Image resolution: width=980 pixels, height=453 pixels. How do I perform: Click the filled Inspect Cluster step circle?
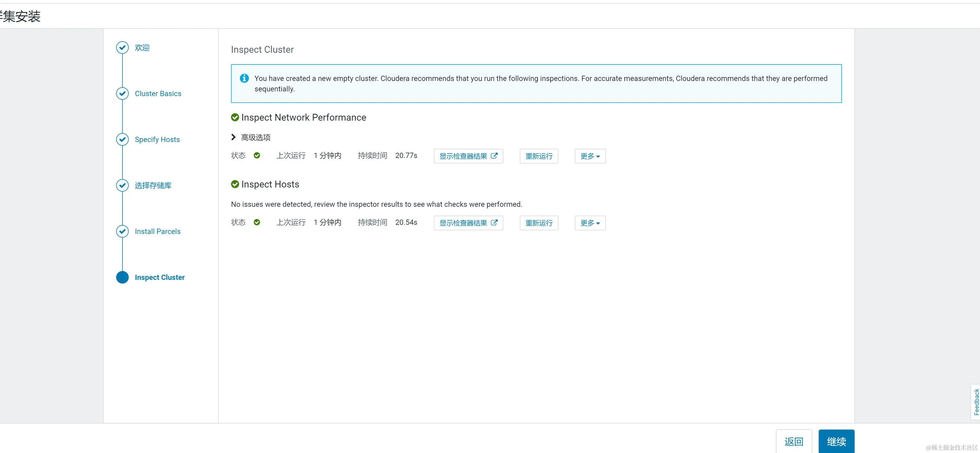click(122, 277)
